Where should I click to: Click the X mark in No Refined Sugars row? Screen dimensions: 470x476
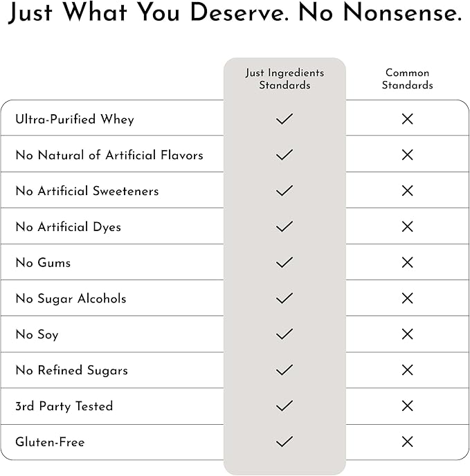[407, 370]
